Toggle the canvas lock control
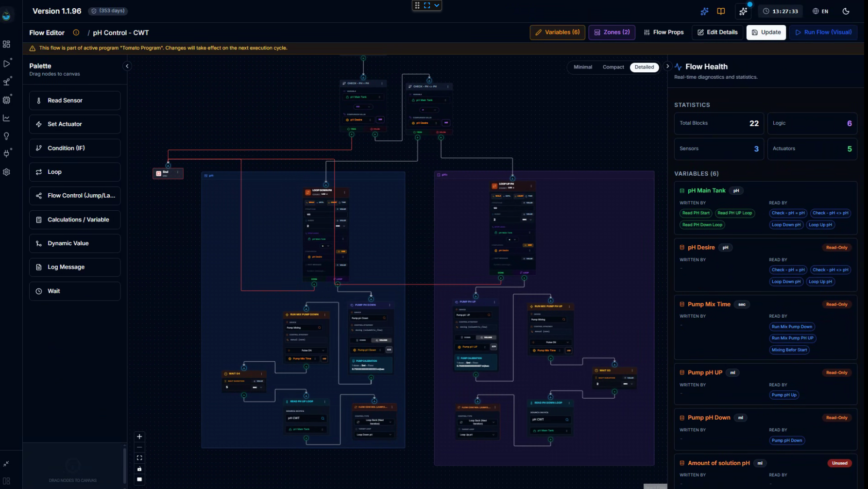Image resolution: width=868 pixels, height=489 pixels. pos(139,469)
